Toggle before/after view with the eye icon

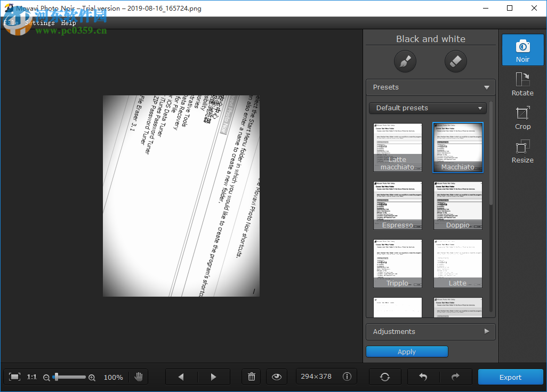point(277,377)
